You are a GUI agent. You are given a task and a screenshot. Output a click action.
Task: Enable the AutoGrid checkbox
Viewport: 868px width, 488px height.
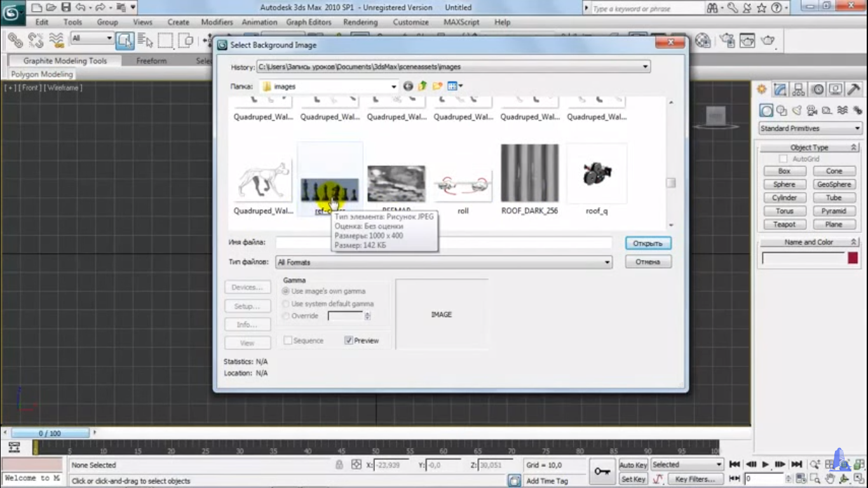coord(783,159)
